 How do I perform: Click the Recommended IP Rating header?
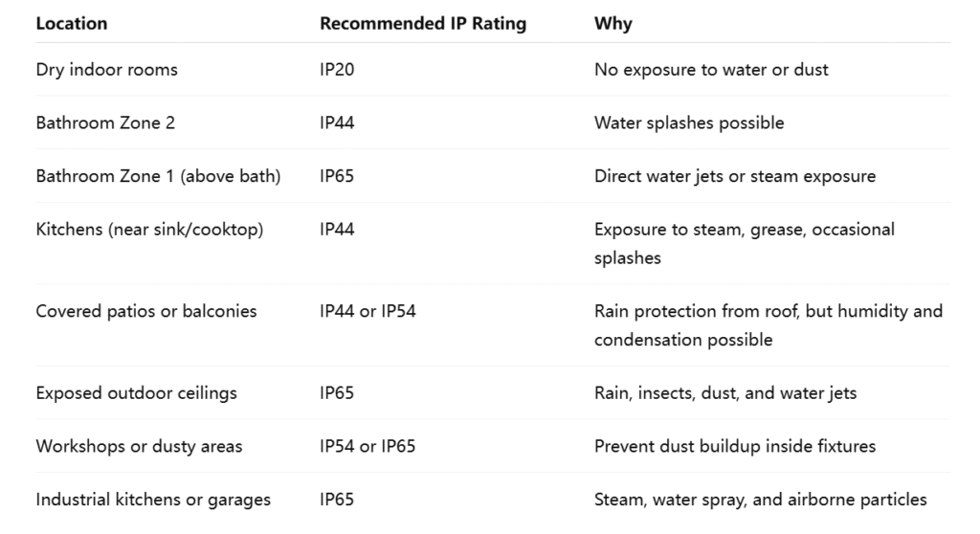coord(423,24)
